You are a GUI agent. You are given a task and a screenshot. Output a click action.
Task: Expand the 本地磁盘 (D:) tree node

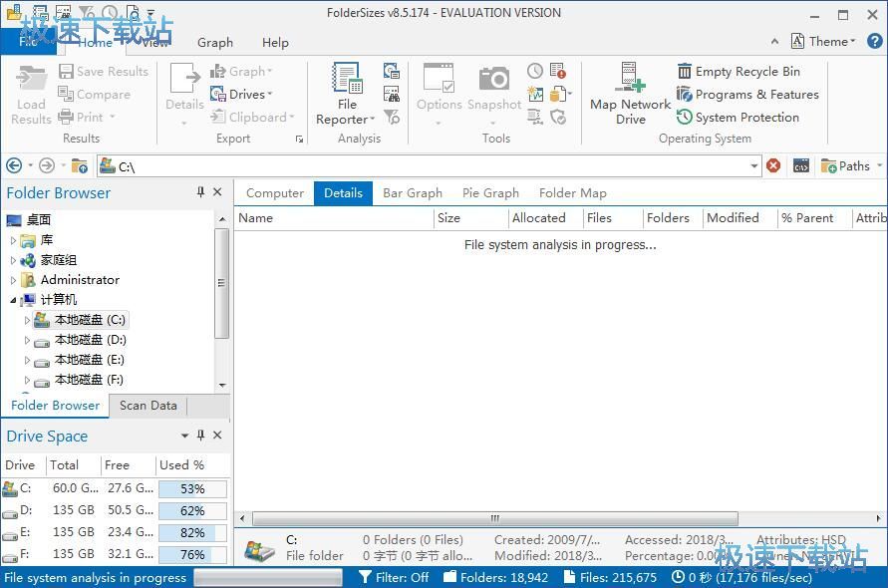click(27, 340)
